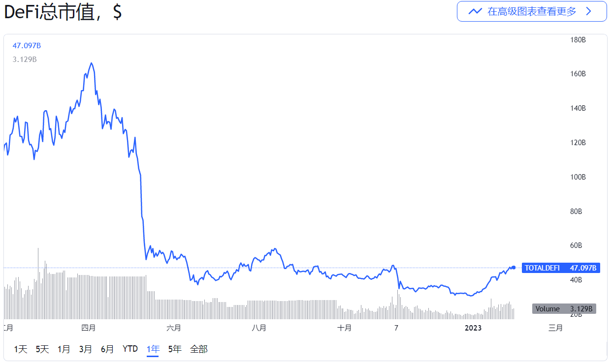Click the 在高级图表查看更多 link
Image resolution: width=611 pixels, height=364 pixels.
point(532,11)
